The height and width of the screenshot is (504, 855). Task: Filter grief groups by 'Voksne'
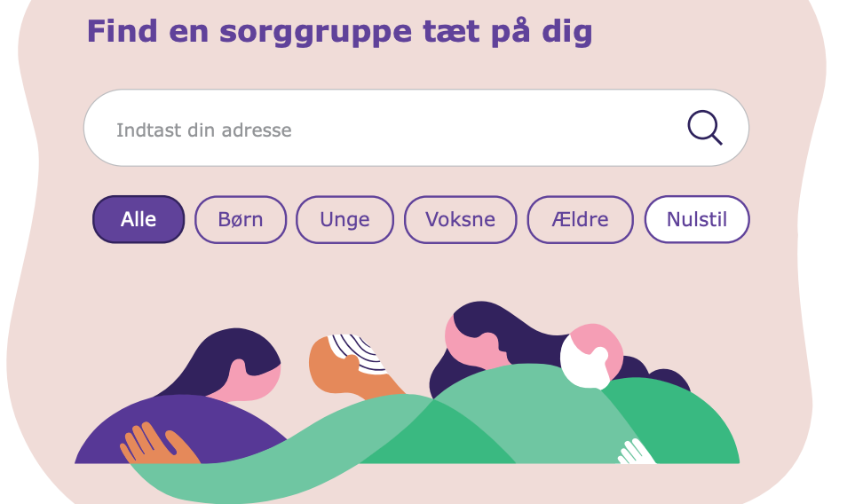point(460,219)
